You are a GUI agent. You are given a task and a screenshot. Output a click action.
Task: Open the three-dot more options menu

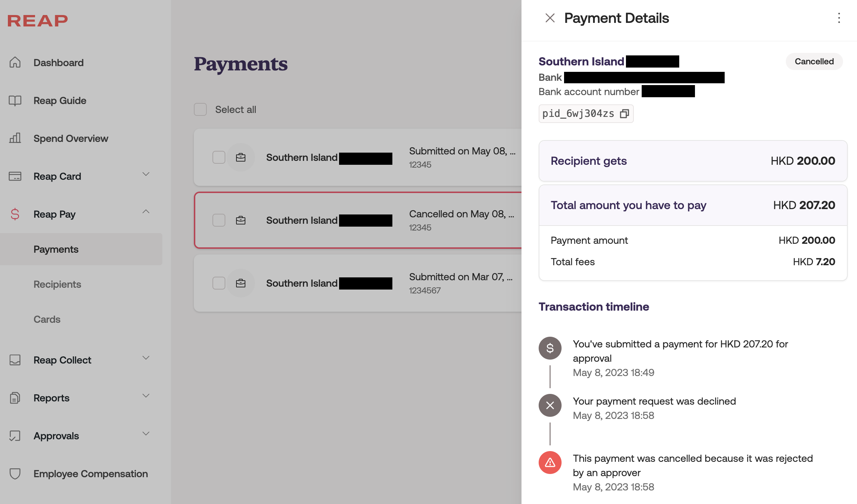[x=839, y=18]
